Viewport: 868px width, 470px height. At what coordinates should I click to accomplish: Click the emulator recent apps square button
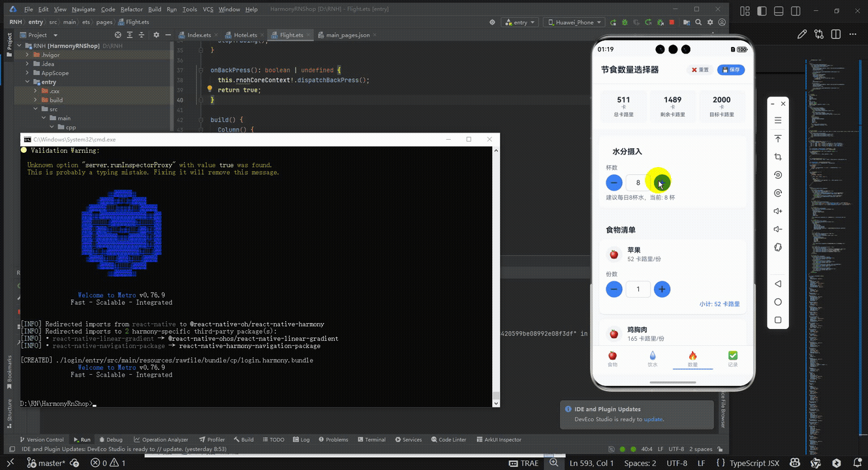click(778, 320)
